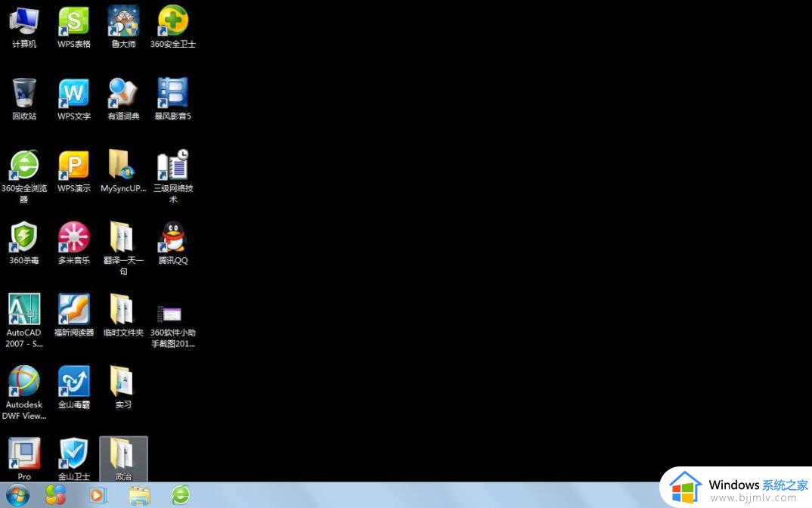Open 多米音乐 music shortcut
812x508 pixels.
click(x=73, y=243)
